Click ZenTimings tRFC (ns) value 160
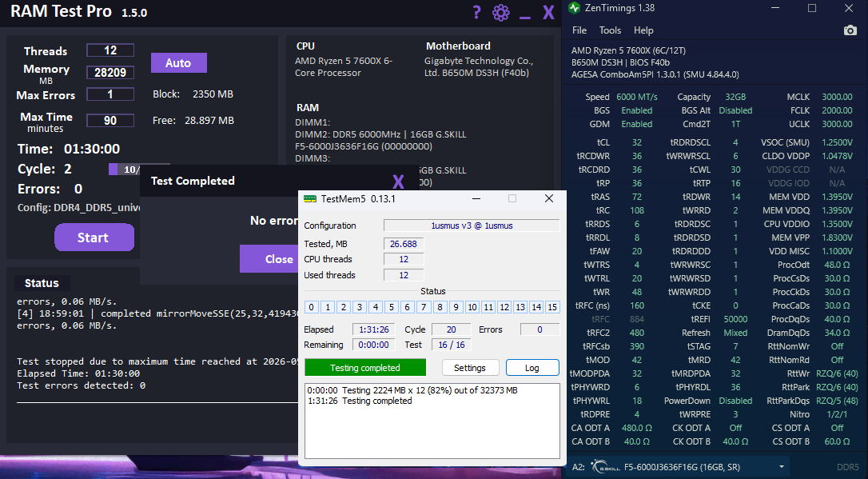The image size is (868, 479). [636, 305]
